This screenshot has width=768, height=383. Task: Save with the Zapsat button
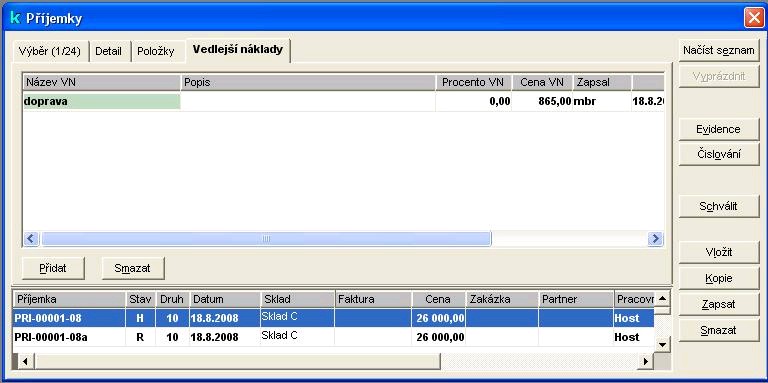719,304
